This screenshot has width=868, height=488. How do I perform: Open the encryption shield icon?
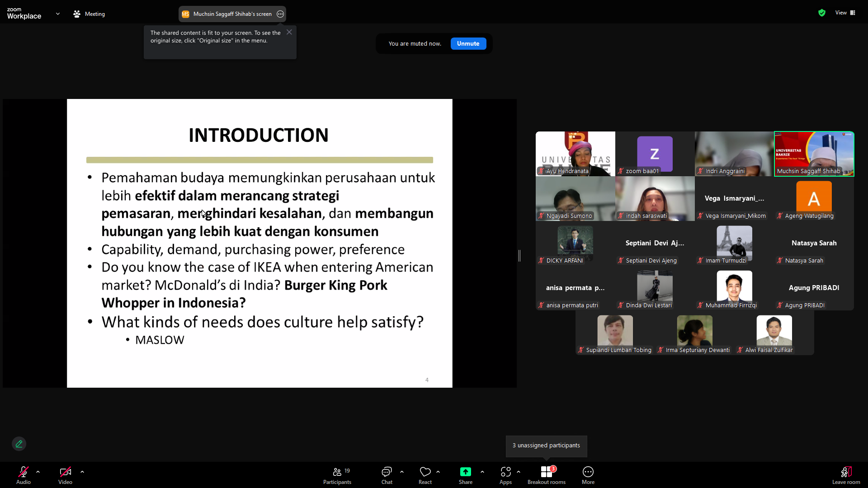tap(822, 13)
